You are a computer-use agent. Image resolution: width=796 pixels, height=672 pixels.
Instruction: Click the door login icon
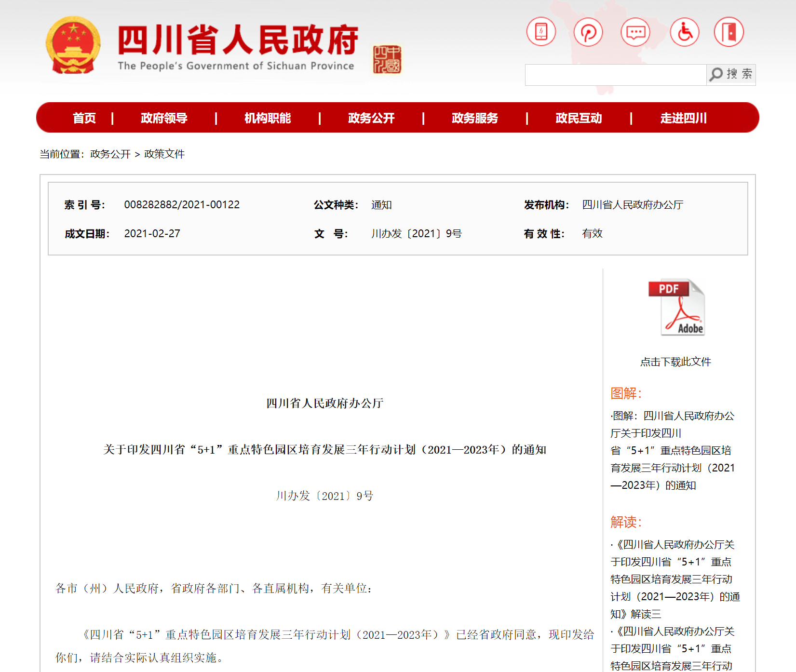[729, 32]
